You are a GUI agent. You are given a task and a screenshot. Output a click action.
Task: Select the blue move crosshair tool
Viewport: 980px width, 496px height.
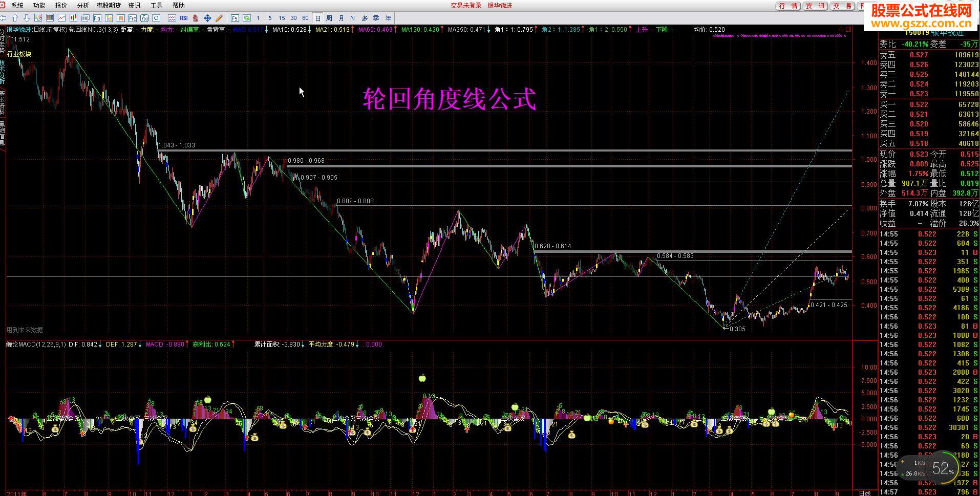(207, 18)
